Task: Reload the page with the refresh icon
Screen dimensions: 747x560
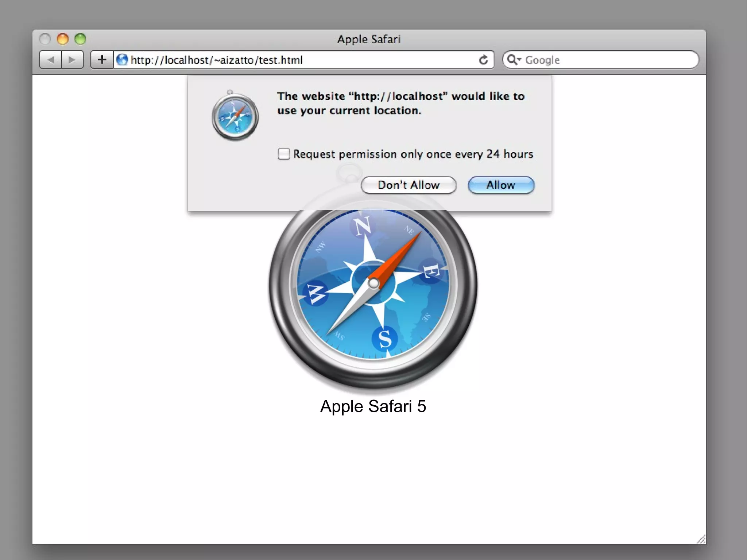Action: click(x=483, y=60)
